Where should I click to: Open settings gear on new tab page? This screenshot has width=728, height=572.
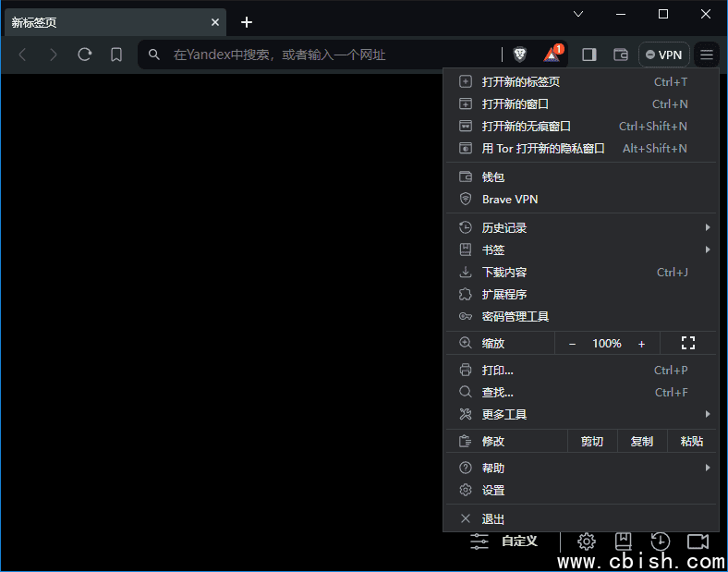tap(587, 542)
